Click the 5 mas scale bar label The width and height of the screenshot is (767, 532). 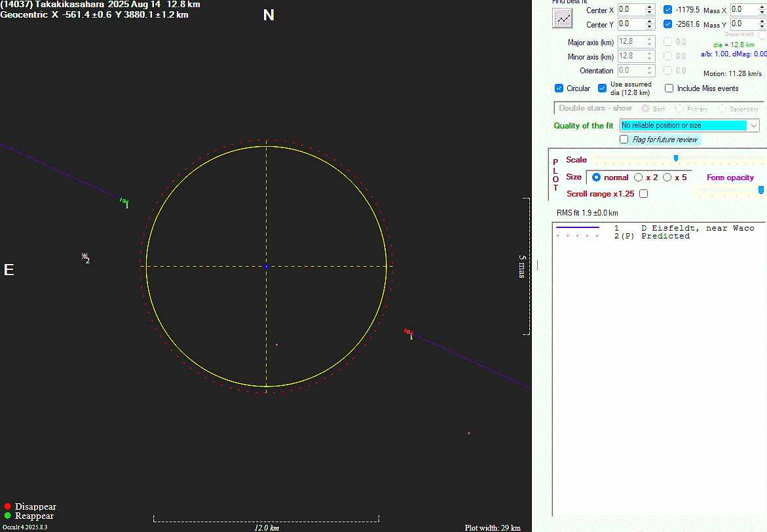[522, 266]
